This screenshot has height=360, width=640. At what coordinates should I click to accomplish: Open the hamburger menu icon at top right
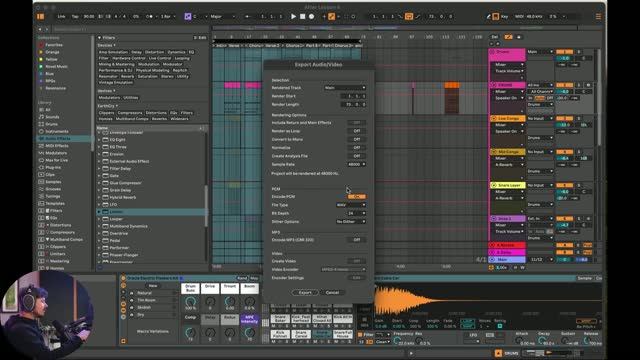coord(598,16)
